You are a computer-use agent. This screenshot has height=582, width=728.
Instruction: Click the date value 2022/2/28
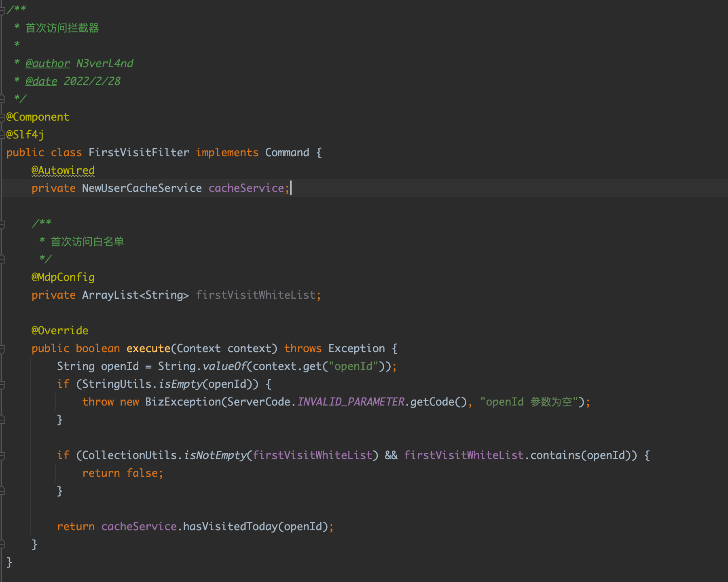(x=92, y=81)
